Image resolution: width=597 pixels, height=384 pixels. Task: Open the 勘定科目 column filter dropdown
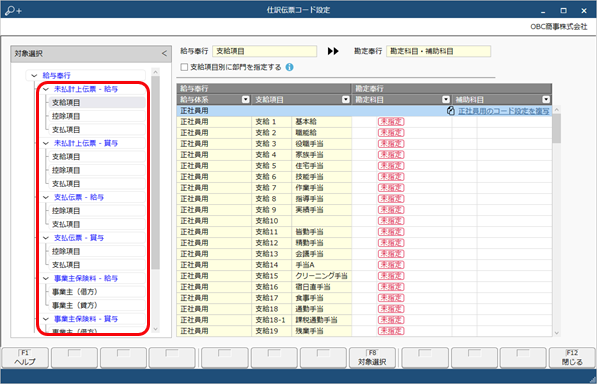pos(446,100)
